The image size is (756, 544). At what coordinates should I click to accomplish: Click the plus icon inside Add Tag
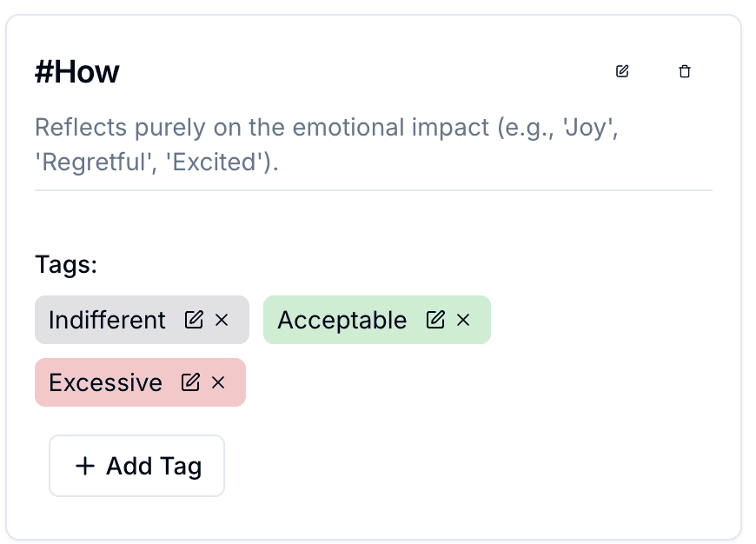(x=84, y=466)
